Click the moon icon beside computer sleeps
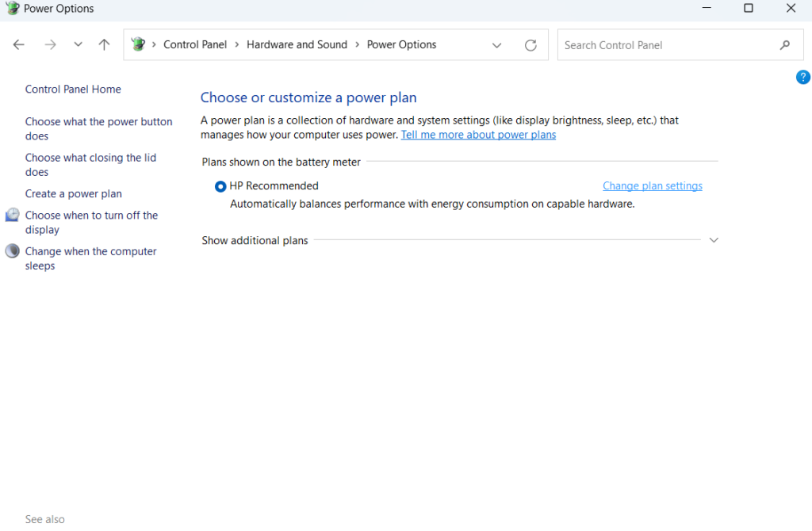The width and height of the screenshot is (812, 531). (12, 251)
